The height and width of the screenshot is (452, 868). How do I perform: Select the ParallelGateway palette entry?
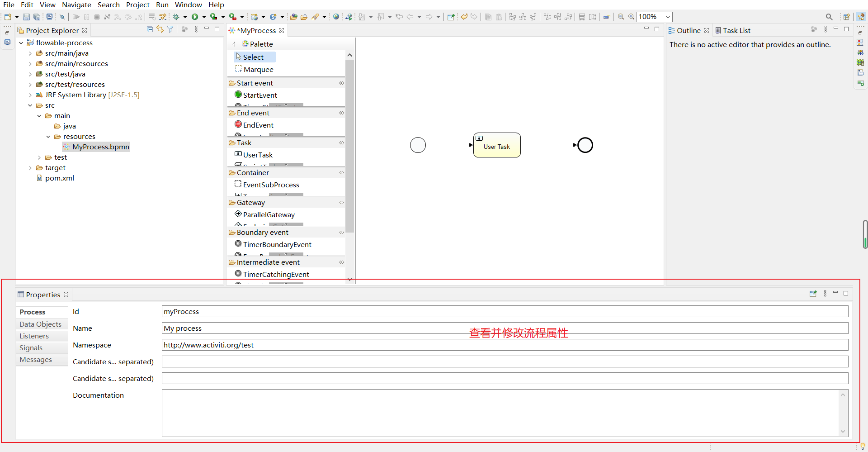[x=269, y=214]
